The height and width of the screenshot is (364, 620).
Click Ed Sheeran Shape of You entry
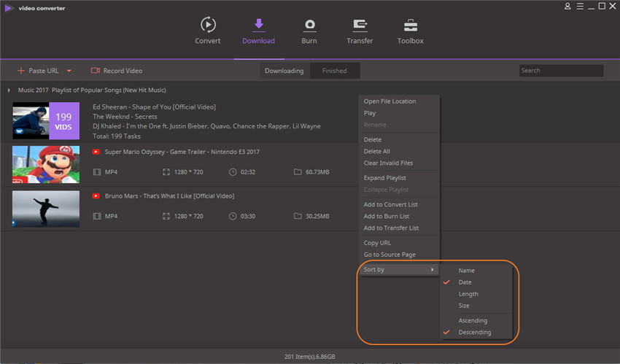tap(154, 107)
